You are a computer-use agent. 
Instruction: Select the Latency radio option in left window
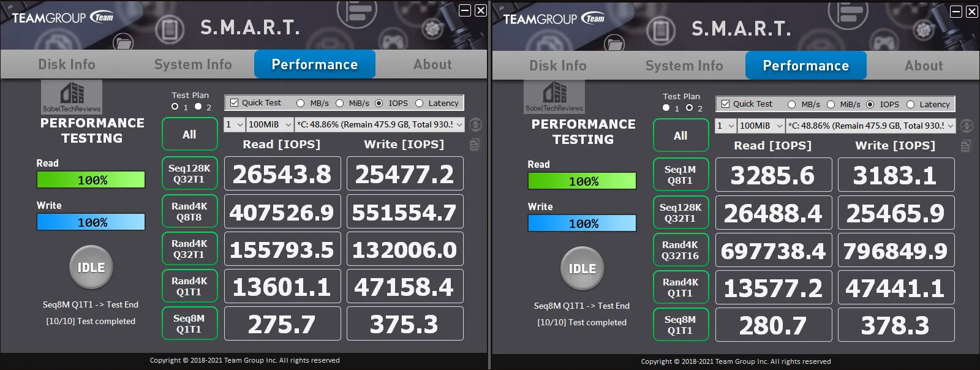click(x=420, y=103)
